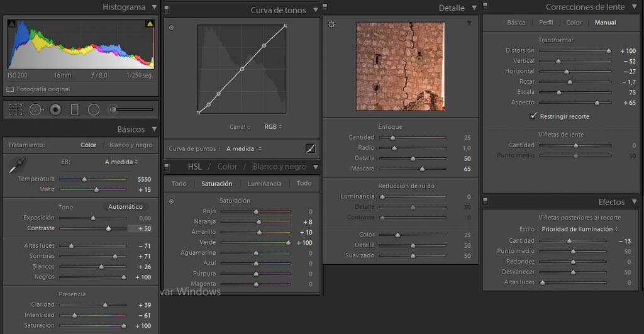Enable the Fotografía original checkbox
The height and width of the screenshot is (334, 644).
click(10, 89)
